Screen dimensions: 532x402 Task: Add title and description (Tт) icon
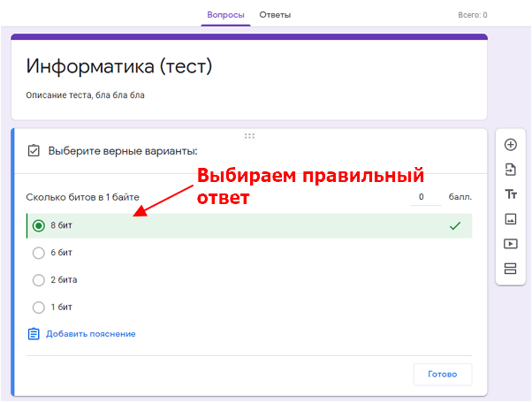click(x=511, y=194)
